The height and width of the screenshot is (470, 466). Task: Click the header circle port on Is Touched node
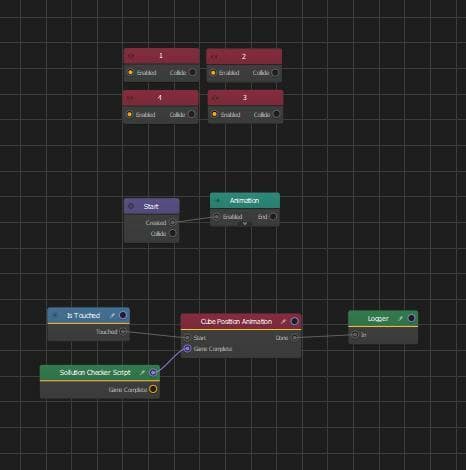coord(123,315)
